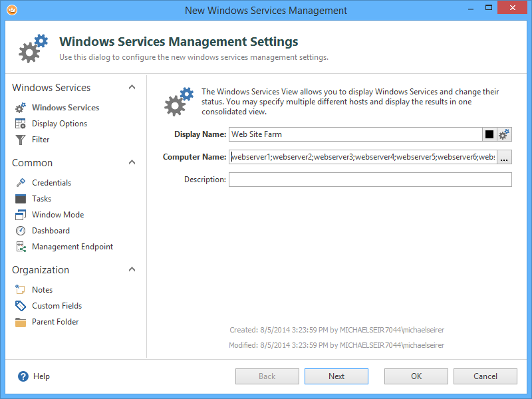Click the Windows Services gear icon in sidebar
The image size is (532, 399).
[21, 108]
